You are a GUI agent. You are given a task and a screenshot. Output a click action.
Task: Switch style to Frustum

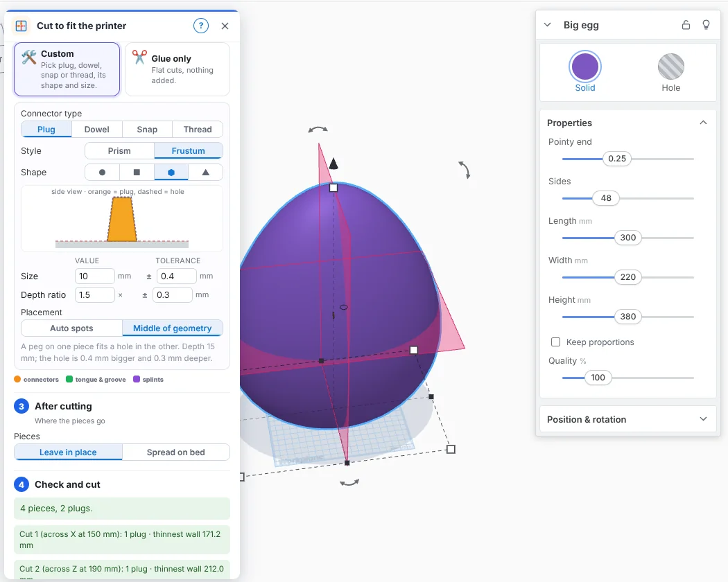click(x=188, y=151)
